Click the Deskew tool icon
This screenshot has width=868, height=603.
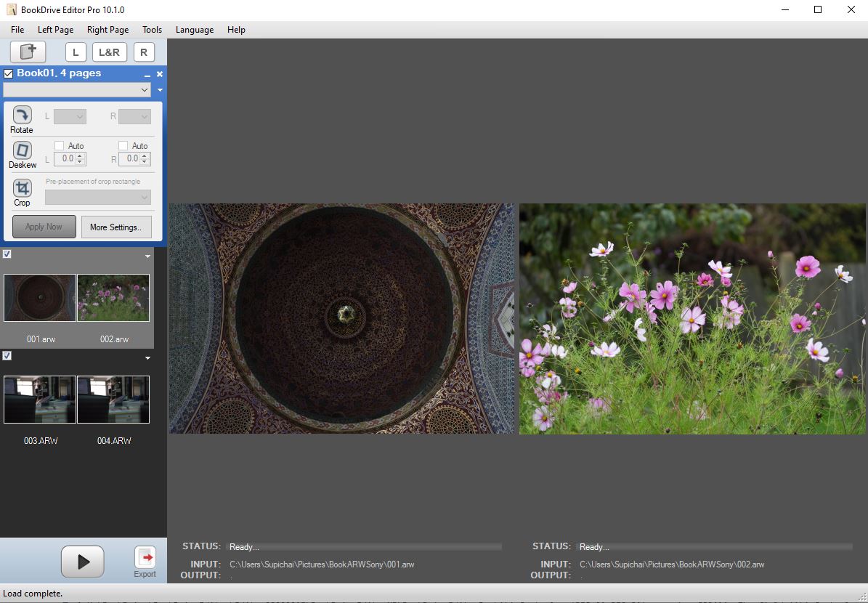click(x=22, y=150)
